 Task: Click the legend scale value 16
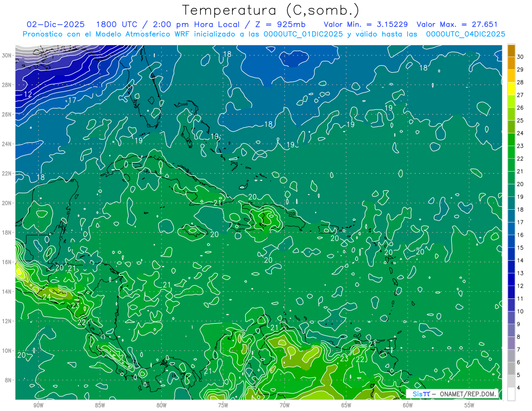tap(520, 235)
